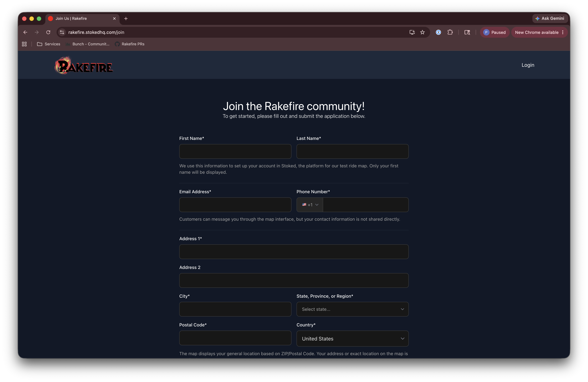588x382 pixels.
Task: Open site information icon in address bar
Action: pyautogui.click(x=62, y=32)
